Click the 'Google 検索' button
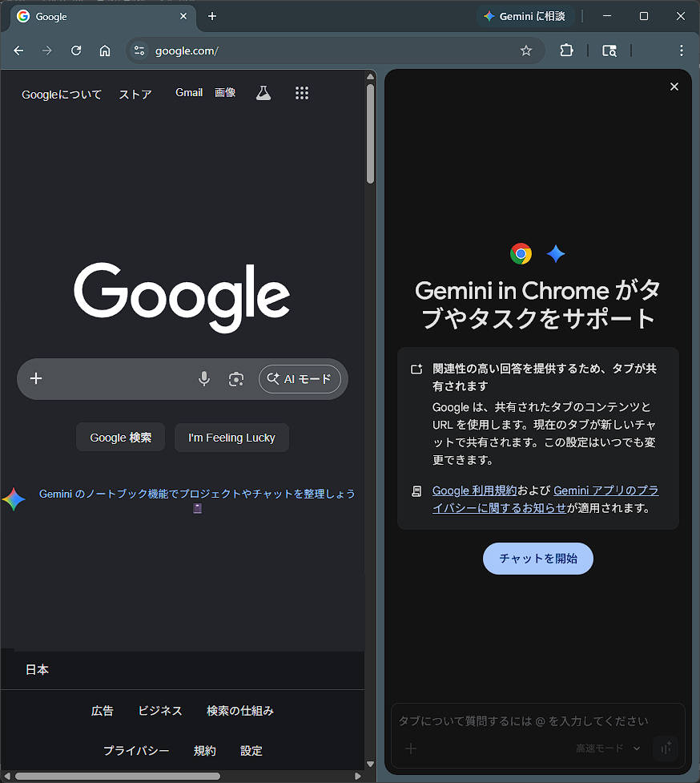The height and width of the screenshot is (783, 700). [120, 438]
